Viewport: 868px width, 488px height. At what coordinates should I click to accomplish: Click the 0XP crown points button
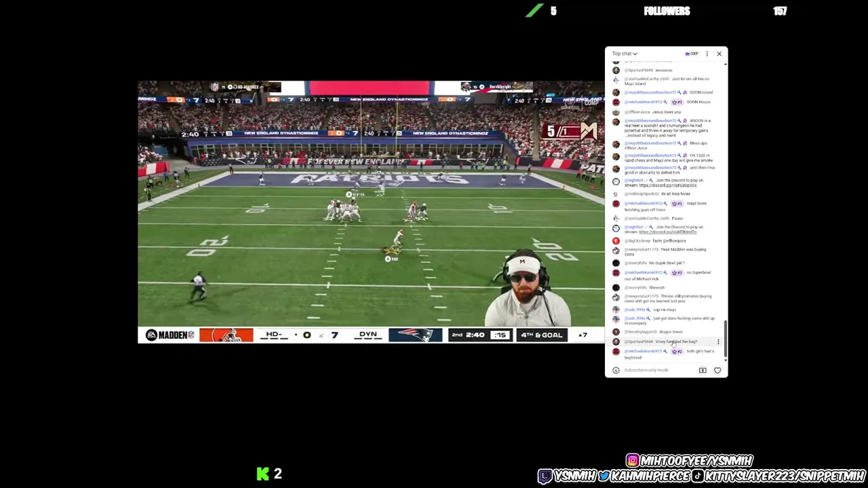point(692,54)
